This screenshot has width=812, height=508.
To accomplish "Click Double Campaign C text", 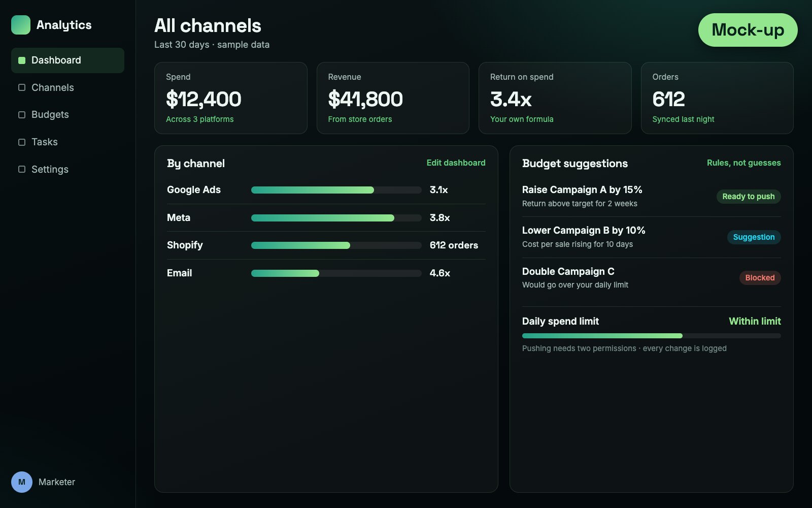I will click(x=568, y=272).
